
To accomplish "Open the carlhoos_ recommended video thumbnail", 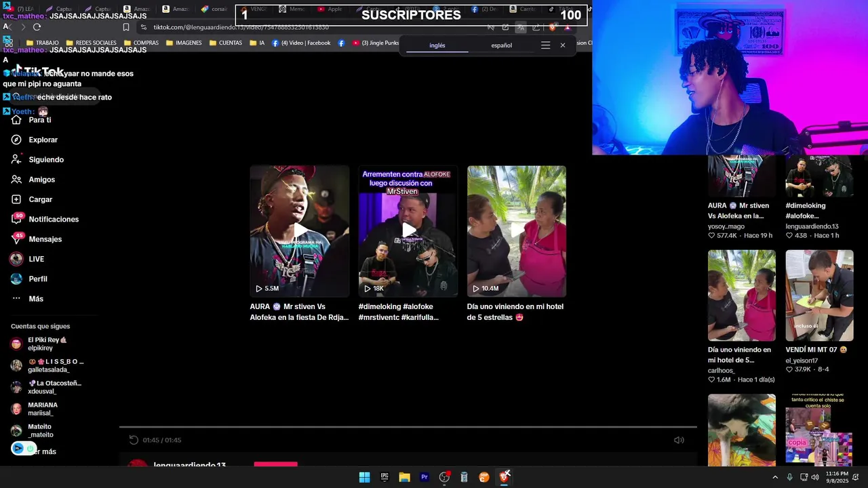I will click(742, 296).
